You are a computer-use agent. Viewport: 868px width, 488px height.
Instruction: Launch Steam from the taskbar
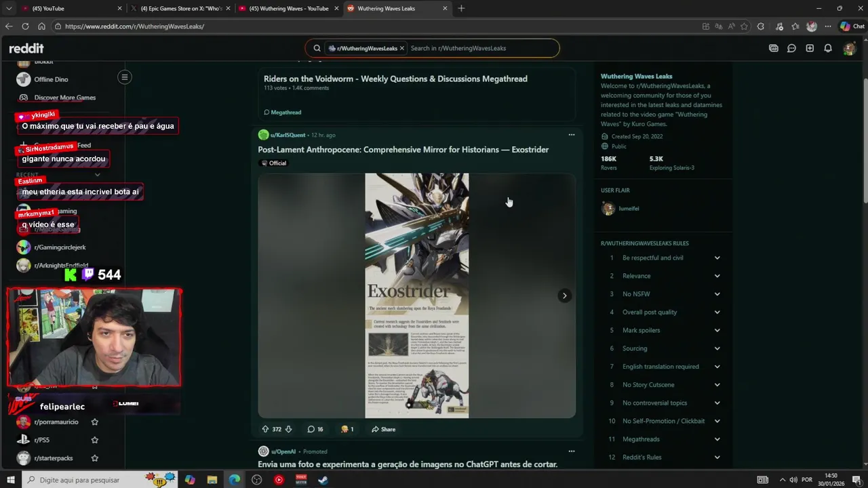click(x=323, y=480)
